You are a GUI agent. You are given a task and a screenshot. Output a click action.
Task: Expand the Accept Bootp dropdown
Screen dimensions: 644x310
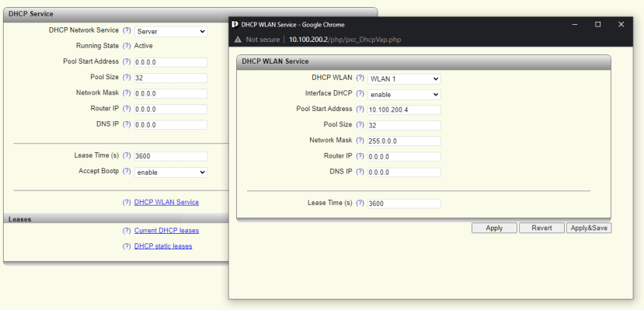pos(171,172)
